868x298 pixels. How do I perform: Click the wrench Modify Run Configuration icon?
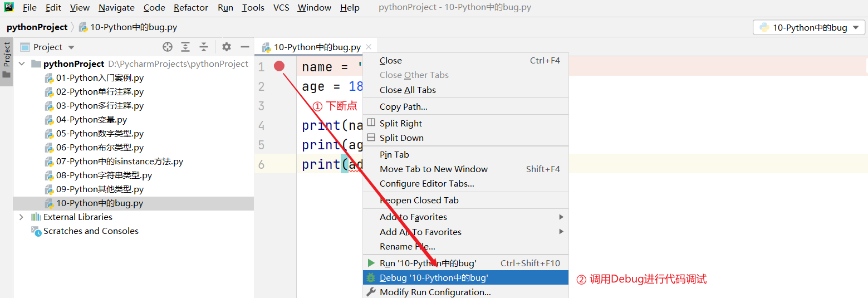click(371, 292)
